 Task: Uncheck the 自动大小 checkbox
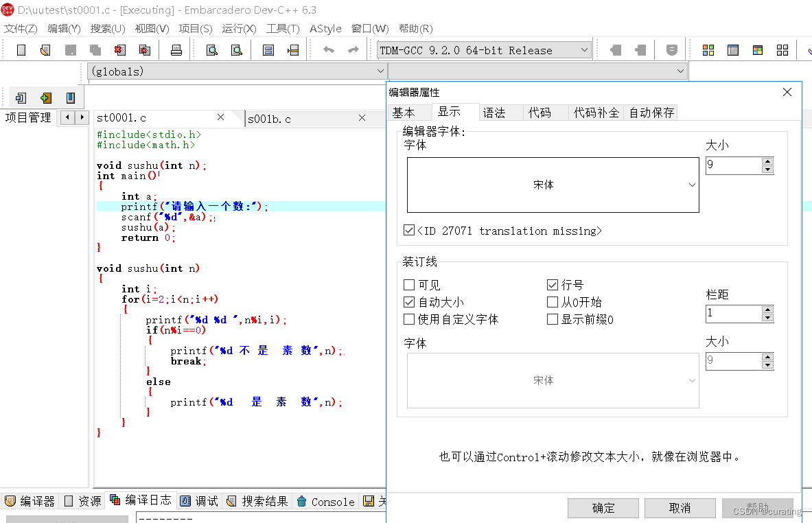pos(409,302)
